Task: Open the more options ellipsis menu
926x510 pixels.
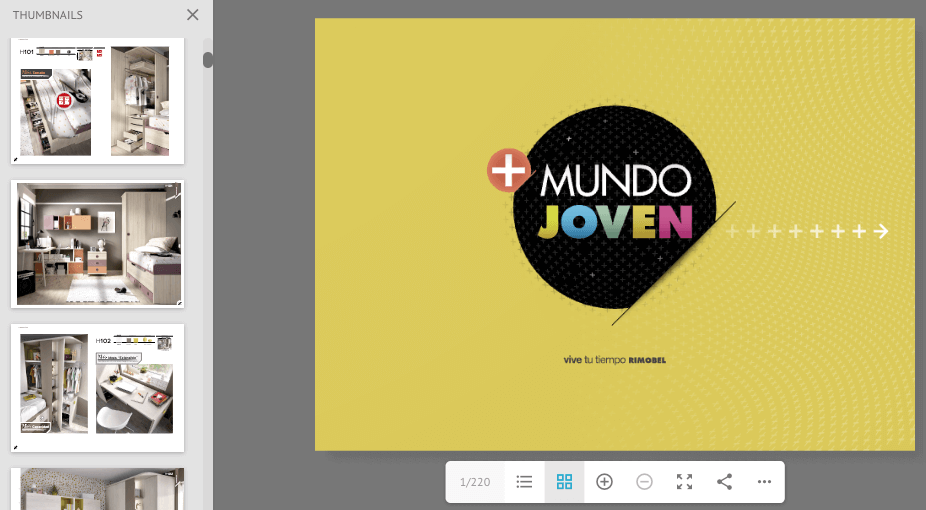Action: [765, 482]
